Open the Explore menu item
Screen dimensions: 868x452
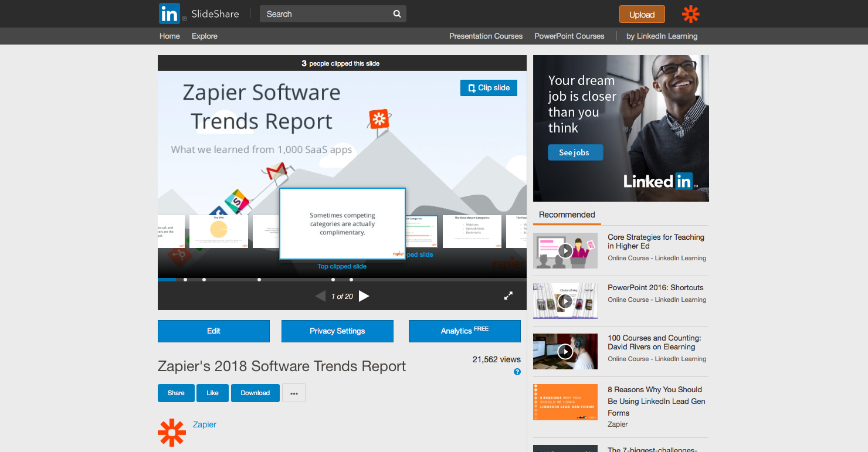(205, 36)
